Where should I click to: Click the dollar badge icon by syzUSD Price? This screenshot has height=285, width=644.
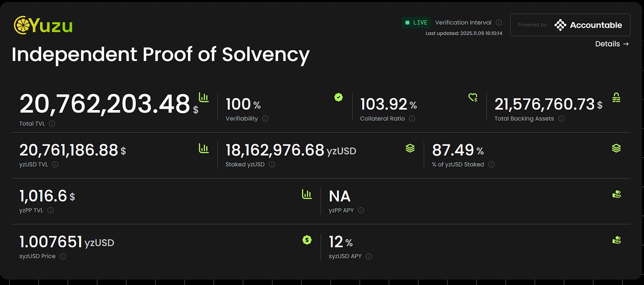pyautogui.click(x=307, y=240)
